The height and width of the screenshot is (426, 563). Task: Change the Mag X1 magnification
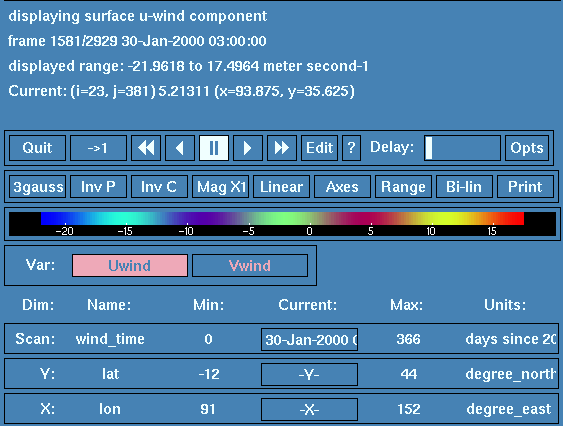click(220, 187)
